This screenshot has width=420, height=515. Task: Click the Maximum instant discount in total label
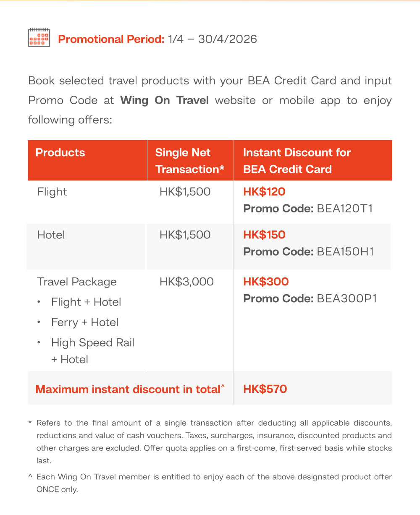128,389
